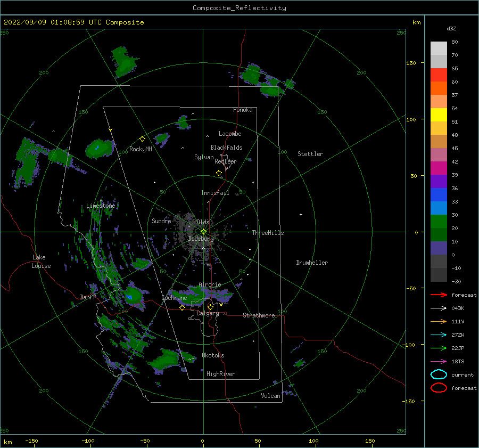Click the Innisfail town label
Viewport: 479px width, 448px height.
215,193
